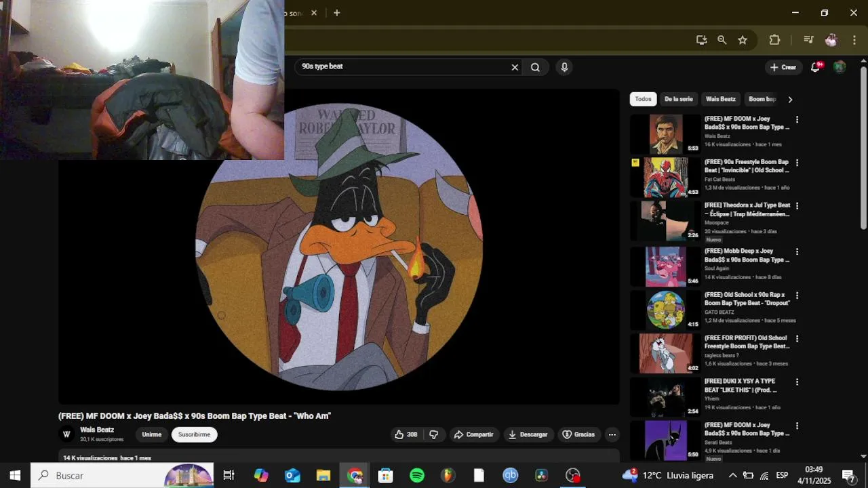Like the video showing 308 likes
868x488 pixels.
point(406,434)
